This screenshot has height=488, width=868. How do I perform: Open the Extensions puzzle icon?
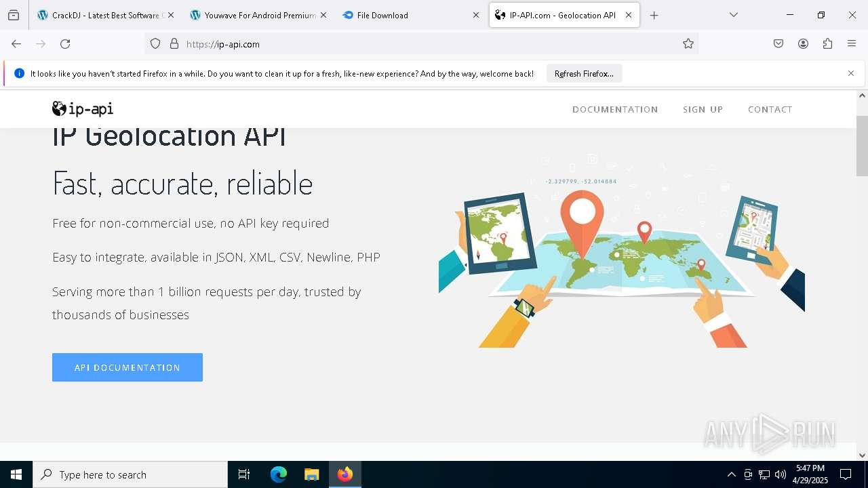pyautogui.click(x=827, y=44)
